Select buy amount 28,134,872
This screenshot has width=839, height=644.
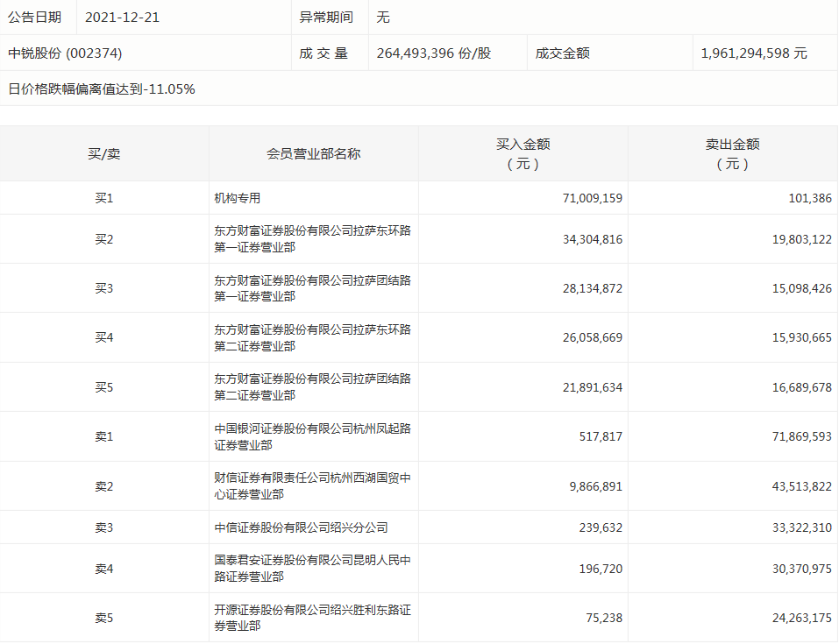coord(593,288)
